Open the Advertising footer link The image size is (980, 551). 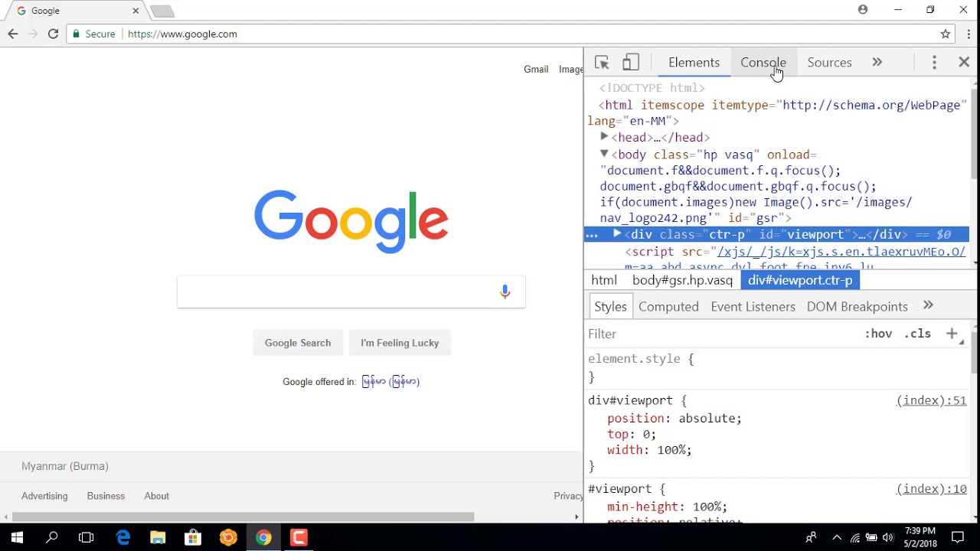44,496
